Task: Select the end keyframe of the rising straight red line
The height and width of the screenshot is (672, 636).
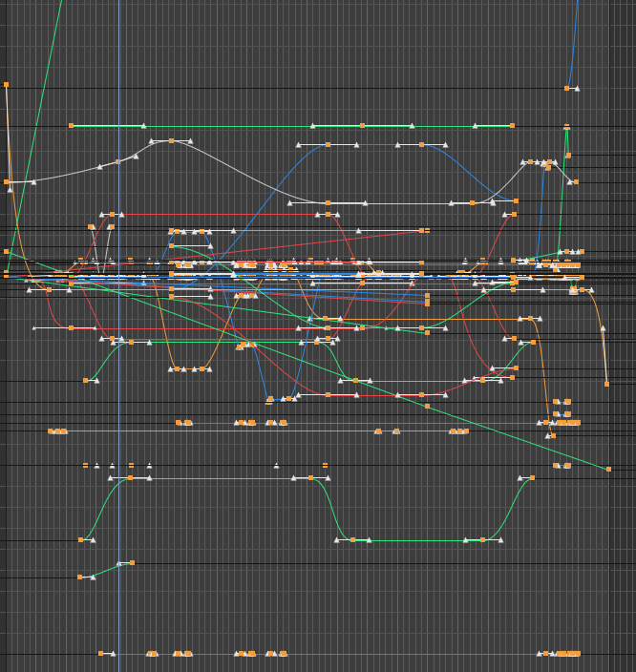Action: (421, 231)
